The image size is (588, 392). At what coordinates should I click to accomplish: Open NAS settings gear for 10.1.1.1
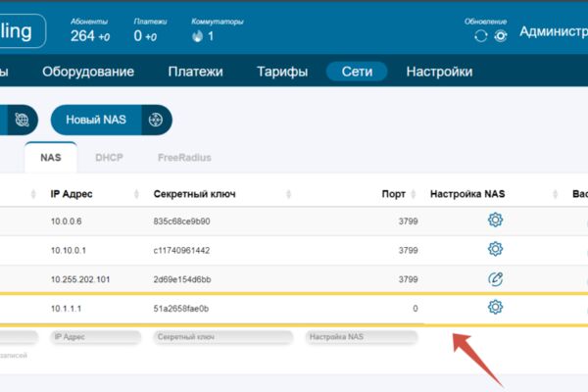495,307
